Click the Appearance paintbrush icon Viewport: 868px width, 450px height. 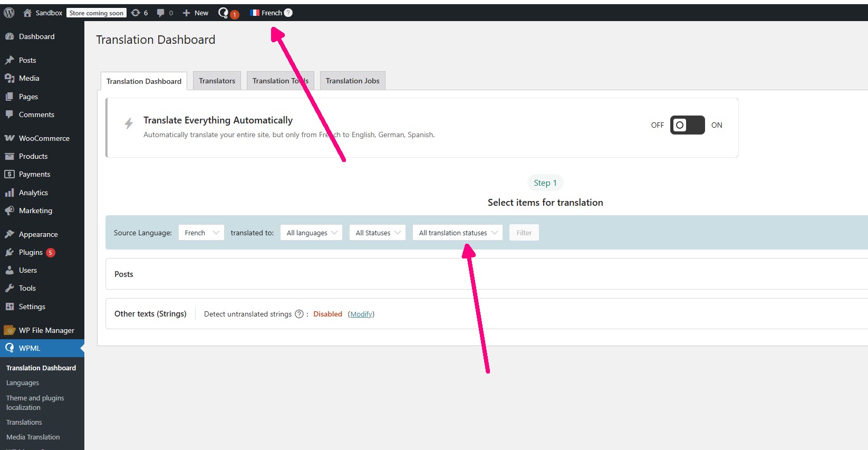point(9,234)
